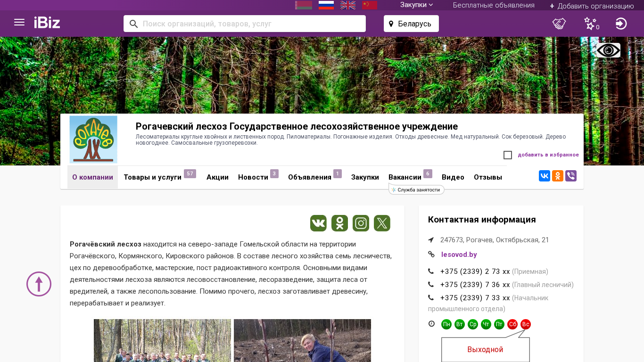The height and width of the screenshot is (362, 644).
Task: Select Thursday (Чт) schedule circle
Action: click(486, 324)
